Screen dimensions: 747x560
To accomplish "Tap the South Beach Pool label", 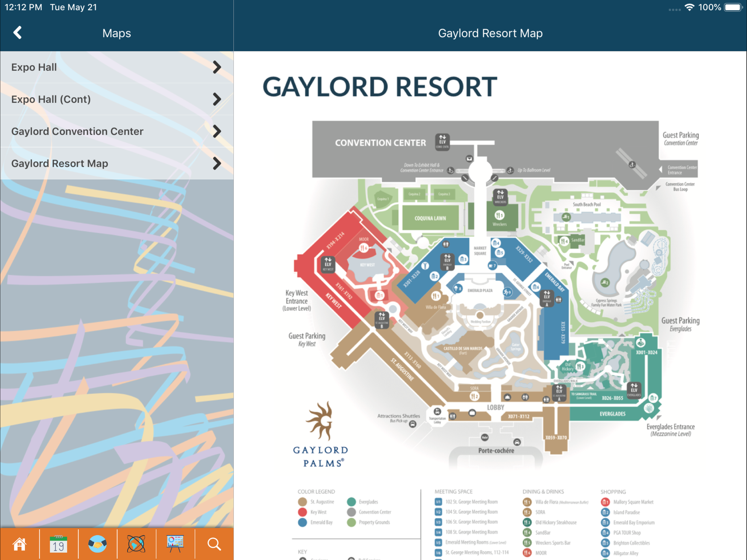I will pos(586,204).
